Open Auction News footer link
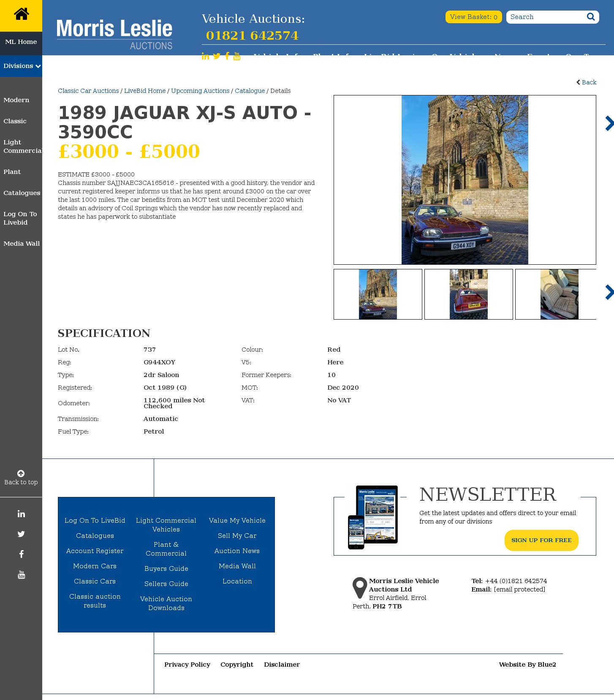The width and height of the screenshot is (614, 700). click(x=237, y=551)
